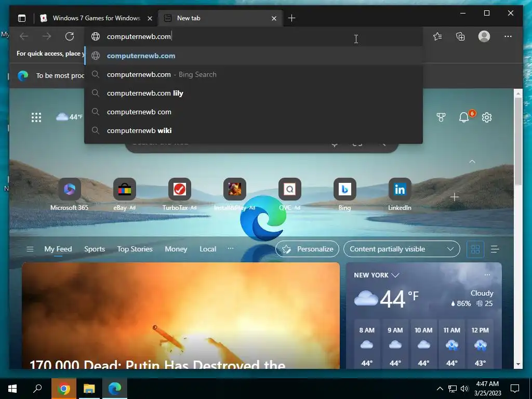532x399 pixels.
Task: Click the 44°F weather badge
Action: point(69,117)
